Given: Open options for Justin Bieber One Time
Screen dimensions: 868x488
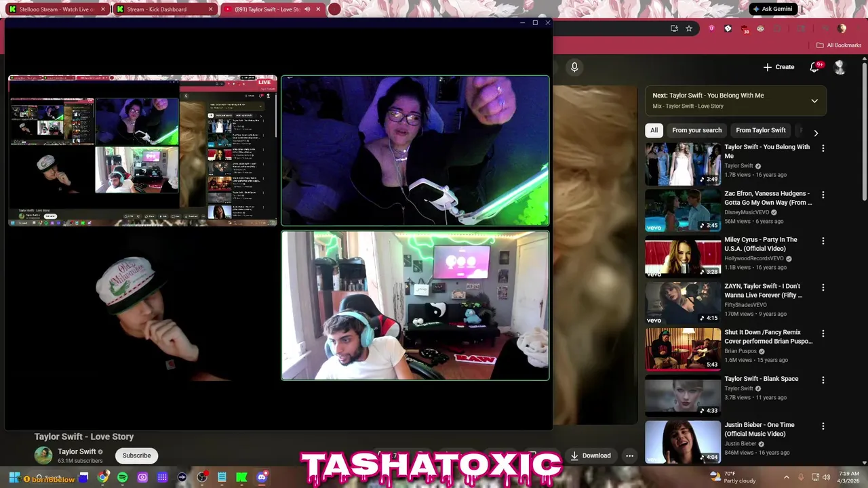Looking at the screenshot, I should pyautogui.click(x=823, y=426).
